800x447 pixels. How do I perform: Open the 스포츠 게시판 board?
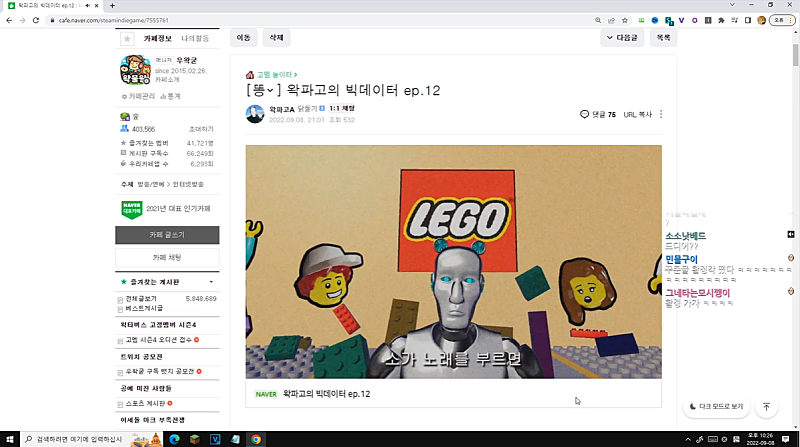pos(145,403)
